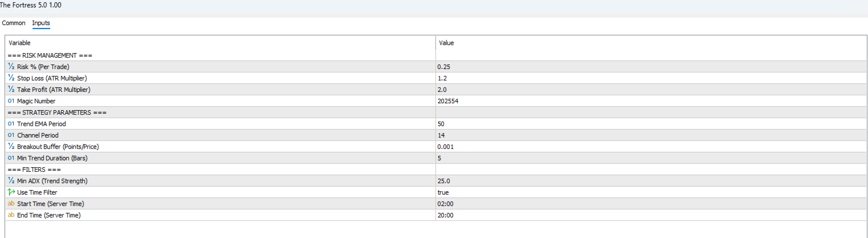This screenshot has height=238, width=868.
Task: Select the Magic Number value 202554
Action: coord(448,101)
